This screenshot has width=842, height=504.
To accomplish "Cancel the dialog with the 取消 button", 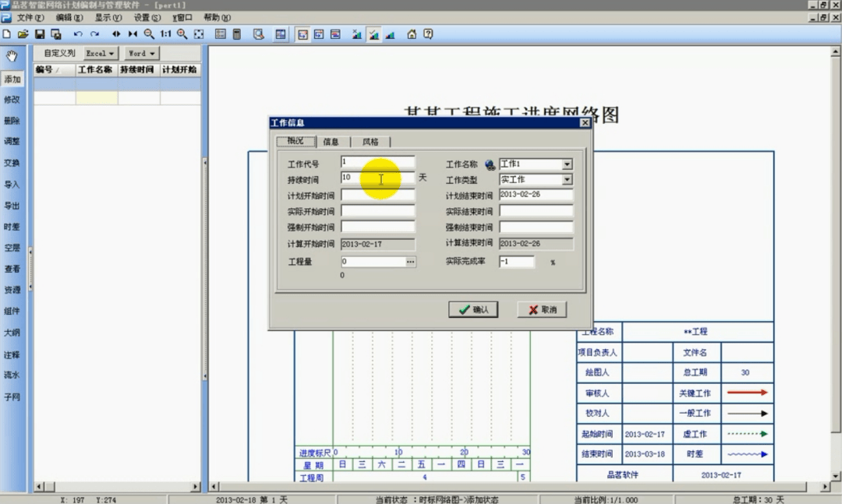I will point(543,310).
